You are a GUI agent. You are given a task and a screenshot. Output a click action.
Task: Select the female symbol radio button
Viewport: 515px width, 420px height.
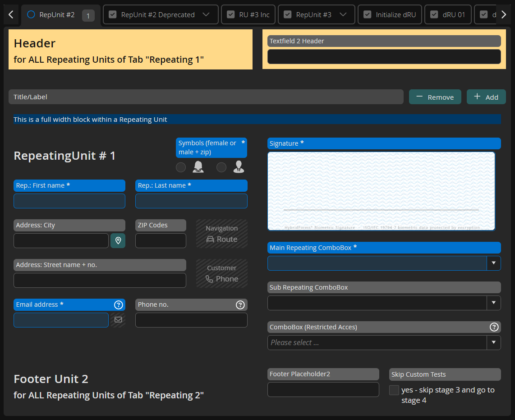pos(181,167)
